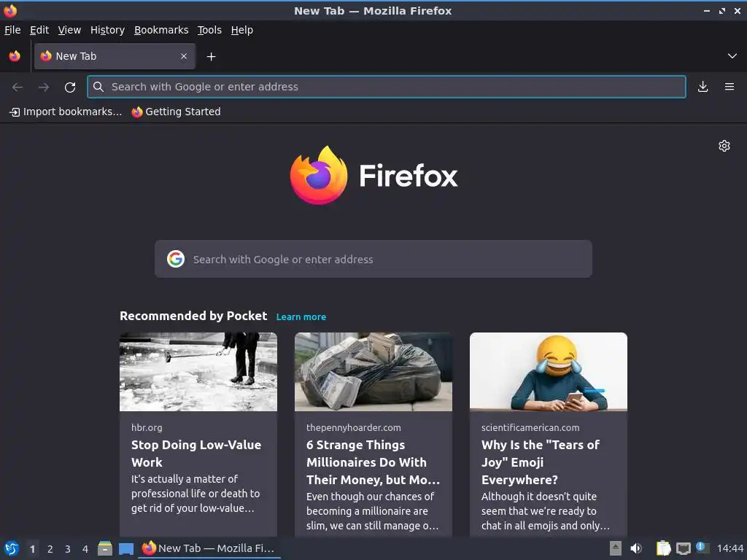
Task: Open the money bag article thumbnail
Action: click(x=373, y=372)
